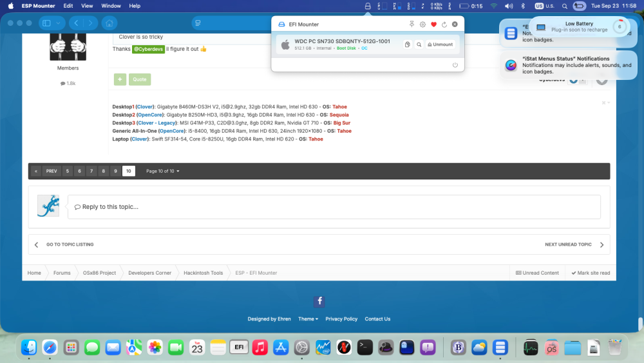Inspect WDC SN730 with magnifier icon
644x363 pixels.
pyautogui.click(x=419, y=44)
